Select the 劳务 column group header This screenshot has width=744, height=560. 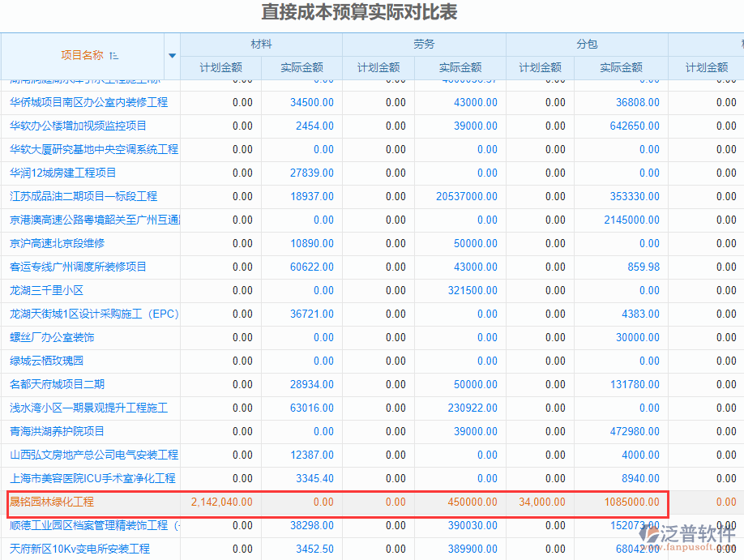click(424, 45)
